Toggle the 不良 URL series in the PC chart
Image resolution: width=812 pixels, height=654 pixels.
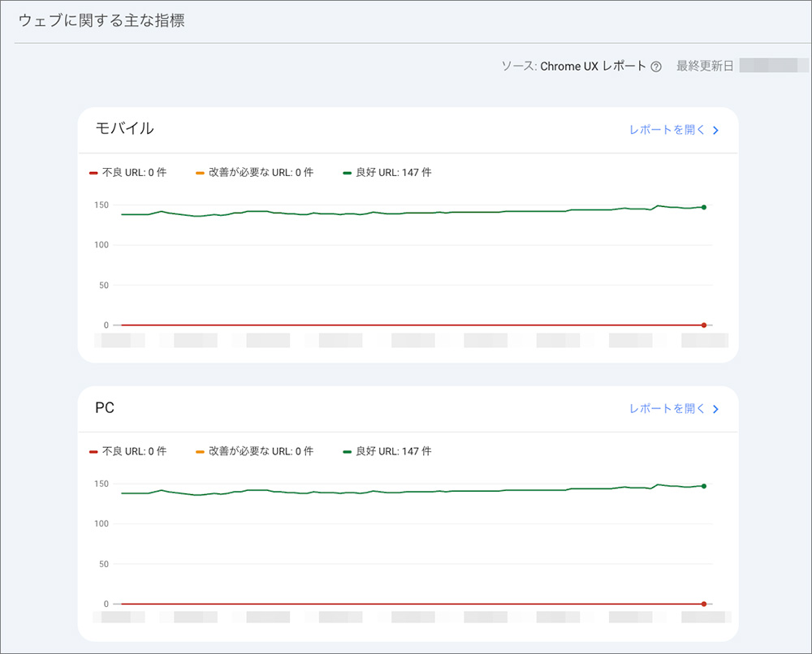coord(130,451)
